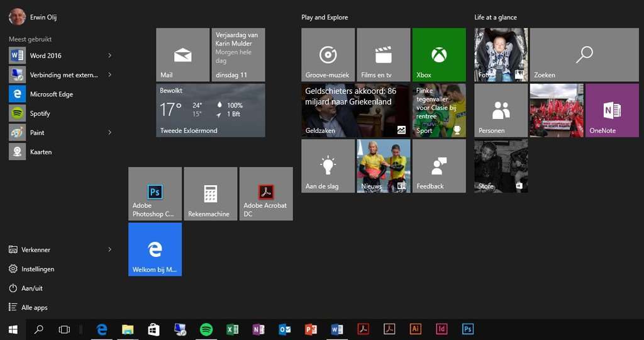
Task: Launch the Adobe Photoshop tile
Action: [x=155, y=194]
